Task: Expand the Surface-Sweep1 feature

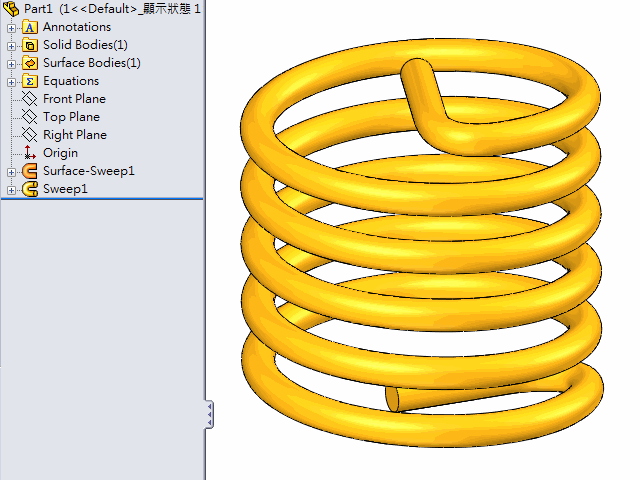Action: [x=11, y=172]
